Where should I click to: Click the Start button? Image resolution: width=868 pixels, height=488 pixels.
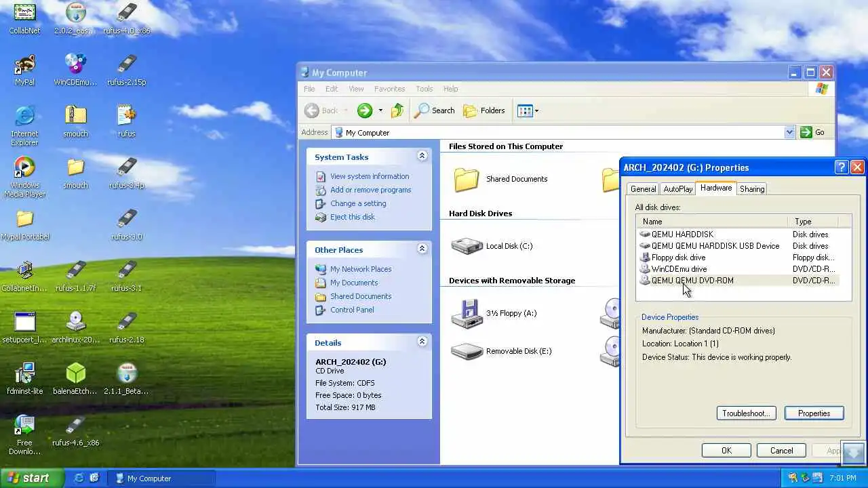click(x=32, y=478)
